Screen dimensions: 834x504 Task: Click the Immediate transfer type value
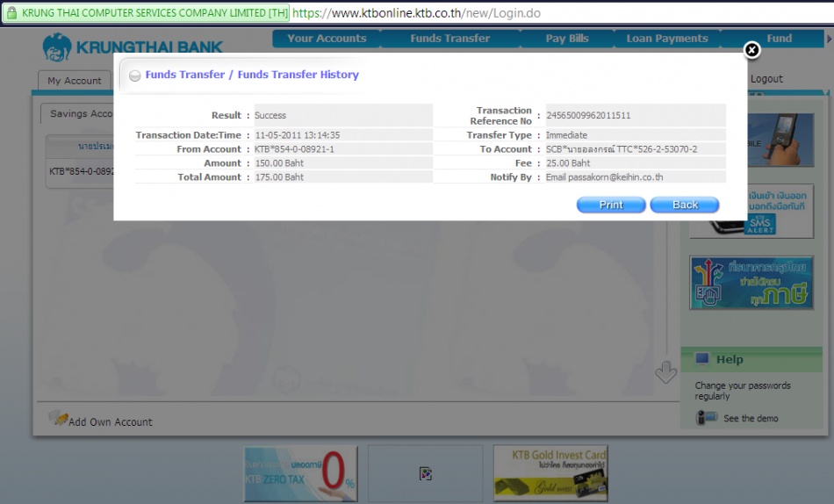[x=566, y=135]
